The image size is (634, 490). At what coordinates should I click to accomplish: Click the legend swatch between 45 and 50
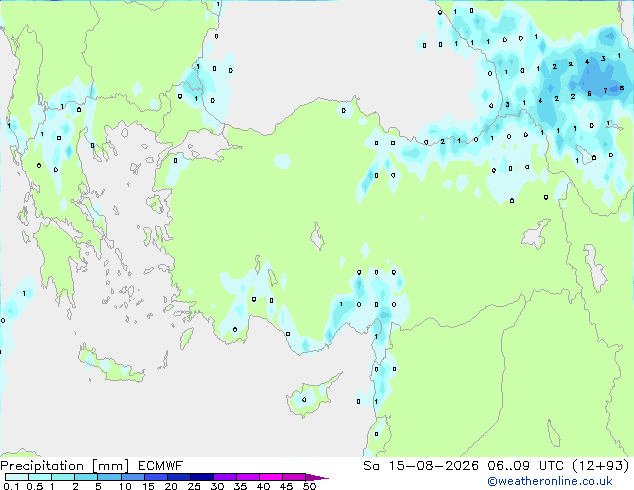point(294,477)
